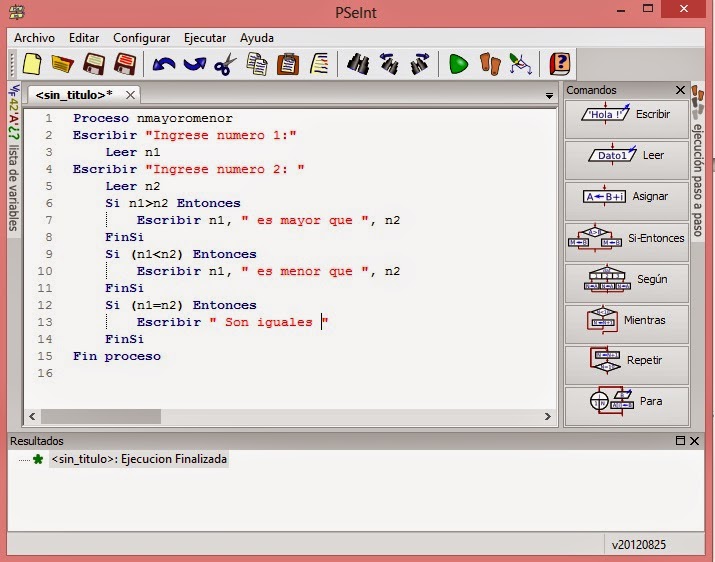Click the editor horizontal scrollbar thumb
The height and width of the screenshot is (562, 715).
click(x=101, y=416)
